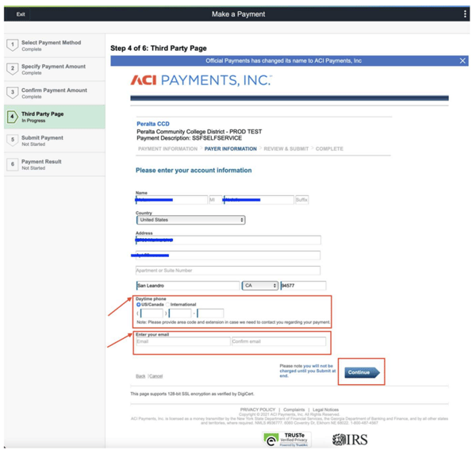The image size is (476, 450).
Task: Click the REVIEW & SUBMIT breadcrumb
Action: [286, 148]
